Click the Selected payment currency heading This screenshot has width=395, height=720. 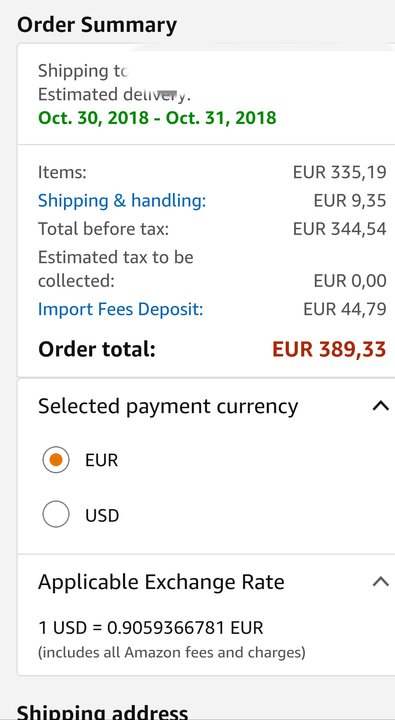click(x=168, y=407)
